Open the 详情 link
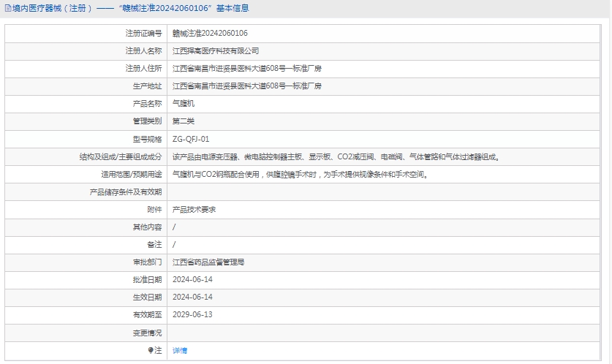Screen dimensions: 612x364 (x=180, y=351)
